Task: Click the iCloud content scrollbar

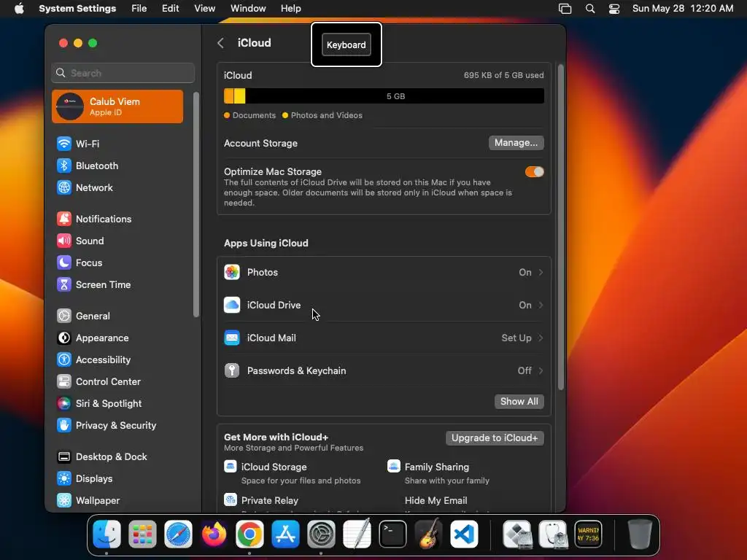Action: 561,227
